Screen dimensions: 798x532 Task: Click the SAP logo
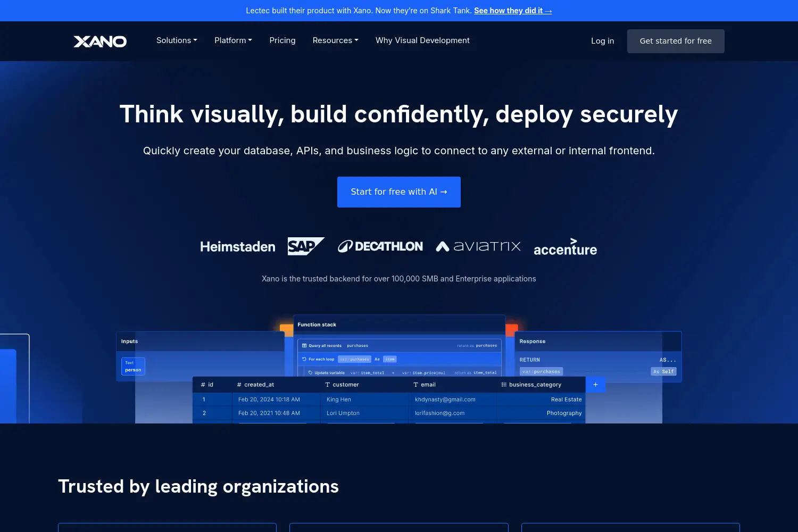[x=306, y=246]
